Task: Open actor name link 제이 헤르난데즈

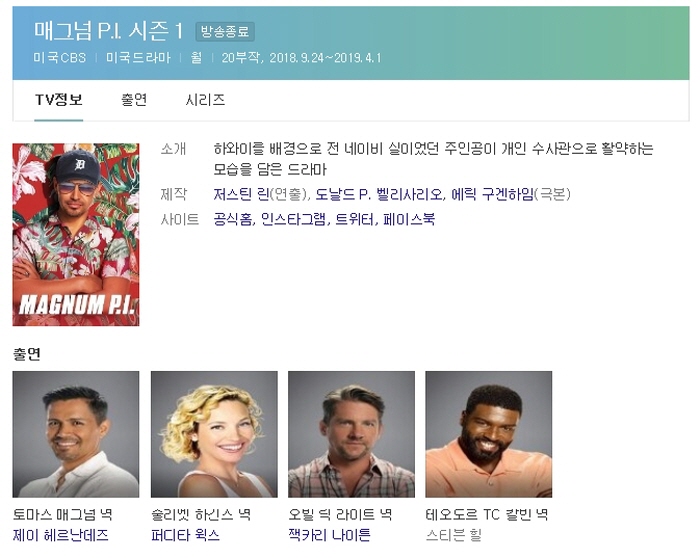Action: click(x=60, y=536)
